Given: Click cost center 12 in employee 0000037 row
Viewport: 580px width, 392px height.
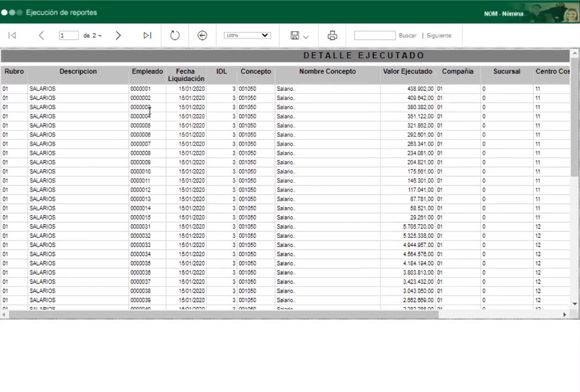Looking at the screenshot, I should tap(538, 282).
